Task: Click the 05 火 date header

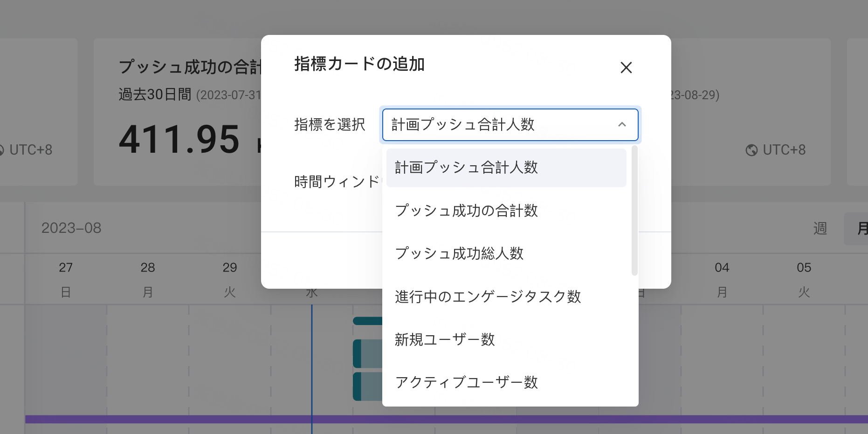Action: click(x=804, y=279)
